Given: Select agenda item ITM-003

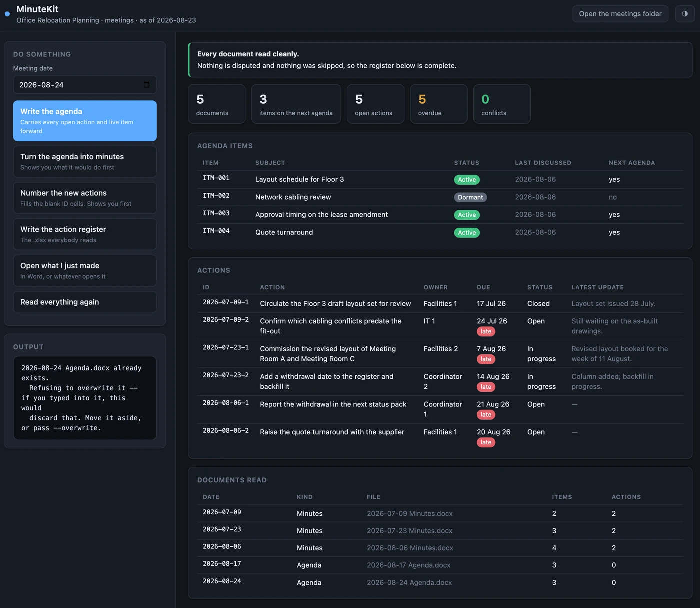Looking at the screenshot, I should point(216,213).
